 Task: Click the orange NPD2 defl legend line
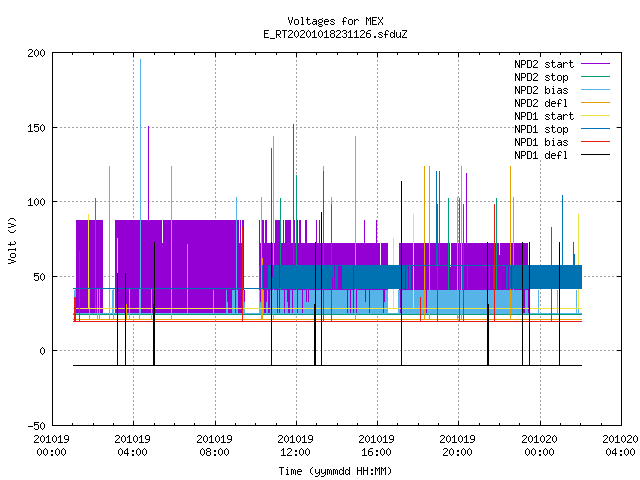pos(595,103)
